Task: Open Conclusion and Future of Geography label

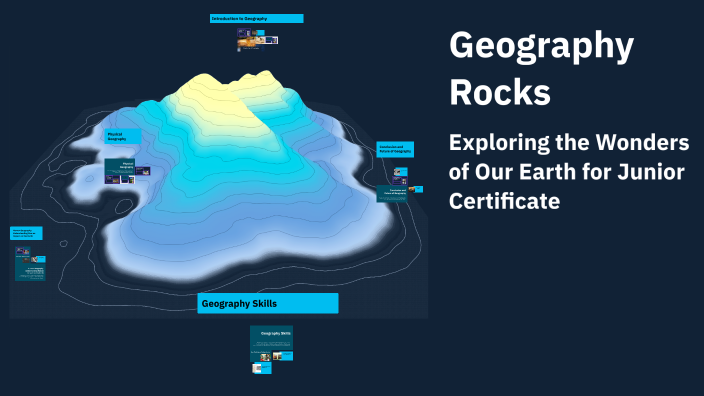Action: point(395,149)
